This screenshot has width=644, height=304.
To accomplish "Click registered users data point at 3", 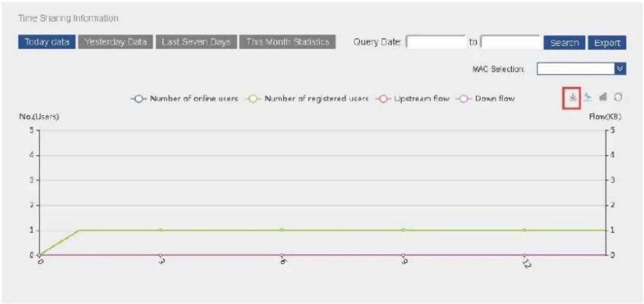I will [x=160, y=230].
